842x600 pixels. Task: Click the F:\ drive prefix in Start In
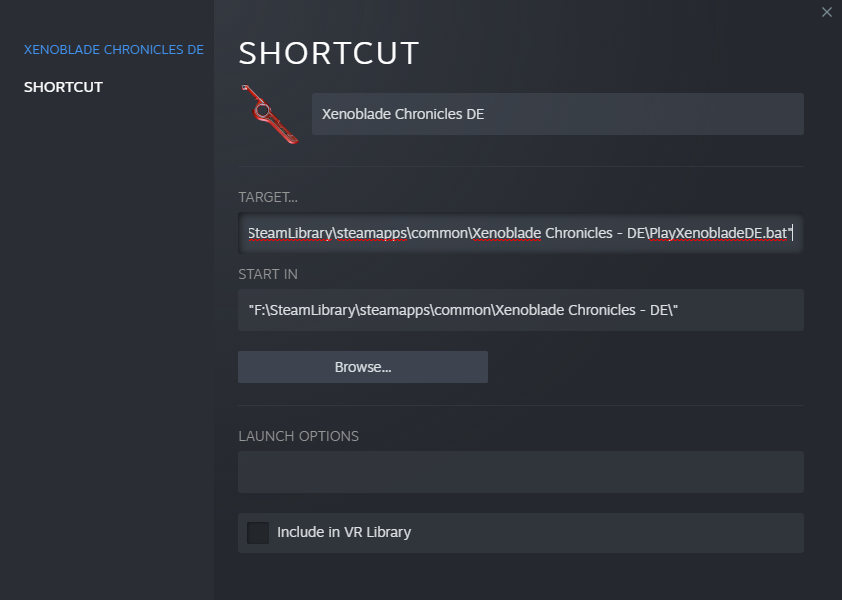[260, 310]
